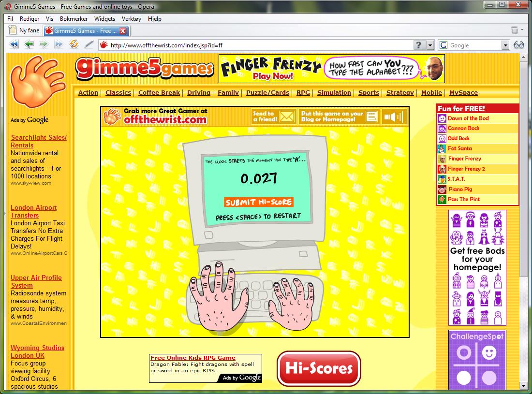This screenshot has height=394, width=532.
Task: Select the Gimme5 Games tab
Action: [86, 31]
